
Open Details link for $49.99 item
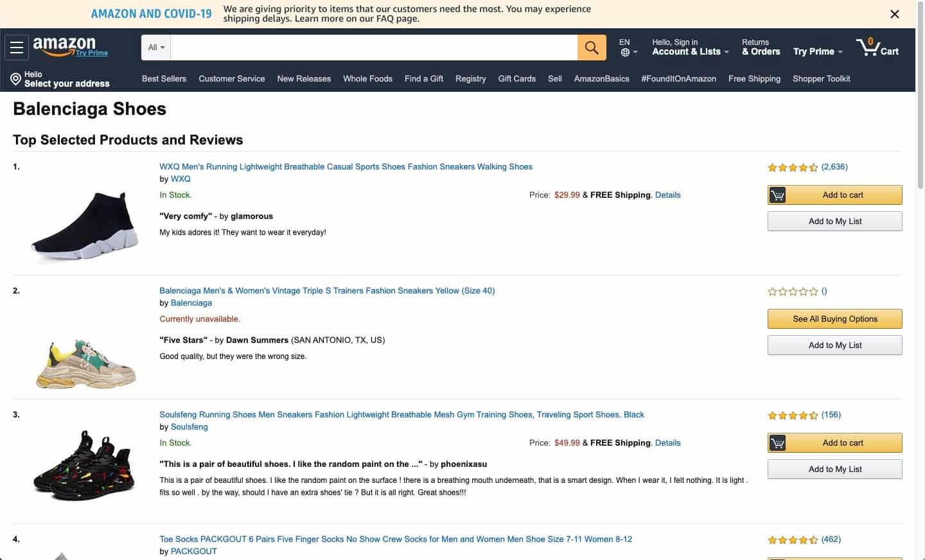pyautogui.click(x=668, y=442)
